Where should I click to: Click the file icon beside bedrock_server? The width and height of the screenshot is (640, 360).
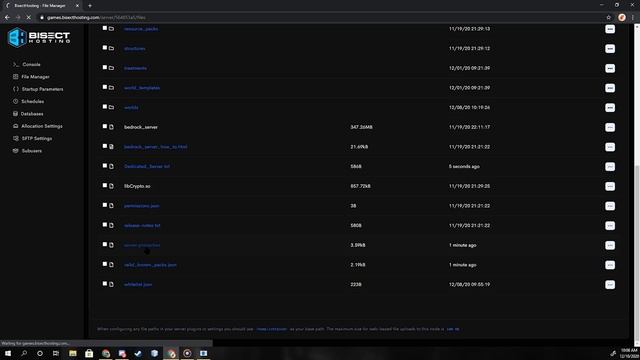coord(111,127)
